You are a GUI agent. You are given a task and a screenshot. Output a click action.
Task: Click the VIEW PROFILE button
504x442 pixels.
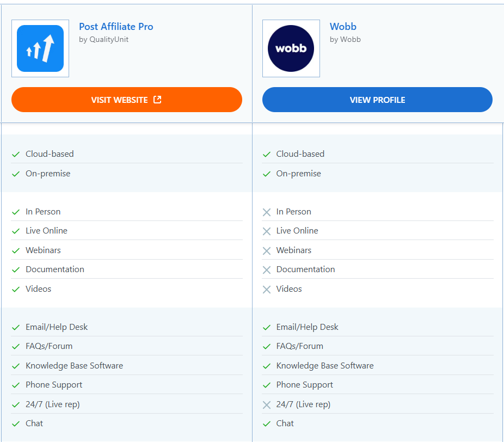(x=377, y=100)
